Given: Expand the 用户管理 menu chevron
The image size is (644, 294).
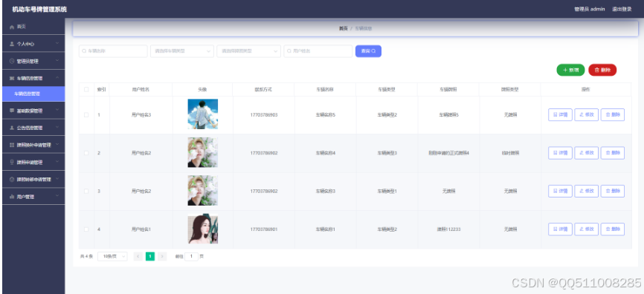Looking at the screenshot, I should (57, 196).
